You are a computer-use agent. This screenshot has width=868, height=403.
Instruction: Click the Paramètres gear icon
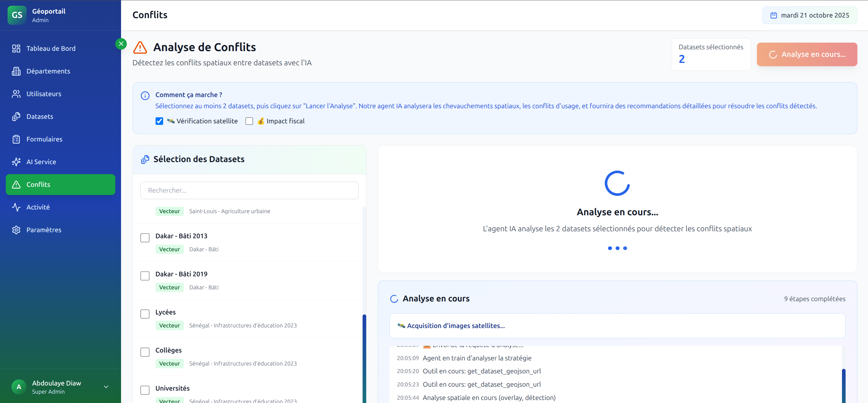click(16, 229)
